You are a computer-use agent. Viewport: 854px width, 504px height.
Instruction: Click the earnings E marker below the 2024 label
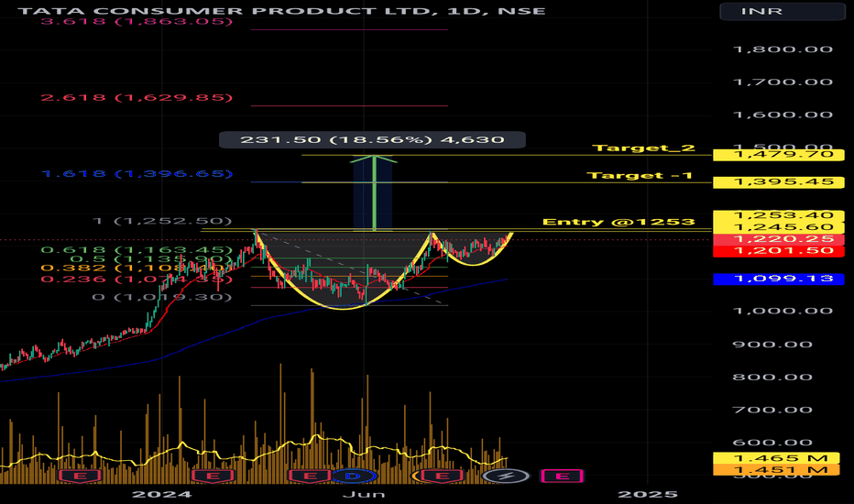coord(213,477)
